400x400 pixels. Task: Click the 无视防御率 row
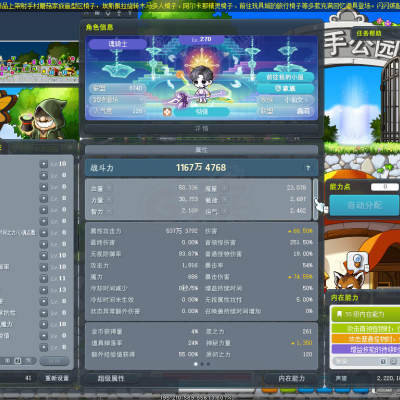(144, 254)
